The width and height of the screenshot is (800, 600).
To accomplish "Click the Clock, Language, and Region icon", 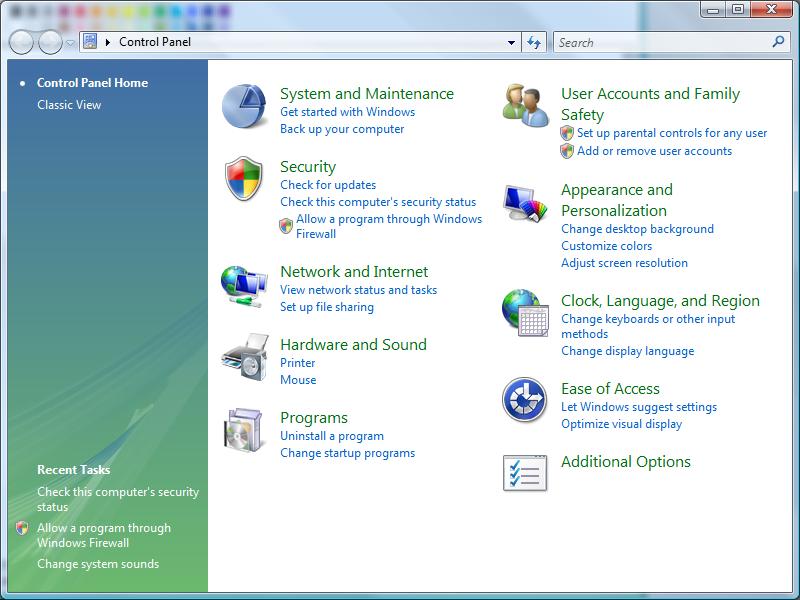I will (525, 314).
